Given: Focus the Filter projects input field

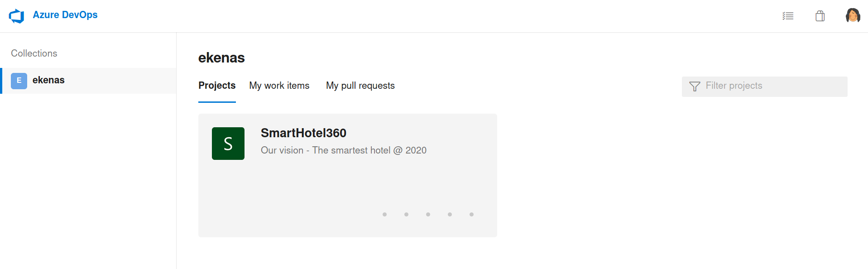Looking at the screenshot, I should 765,86.
